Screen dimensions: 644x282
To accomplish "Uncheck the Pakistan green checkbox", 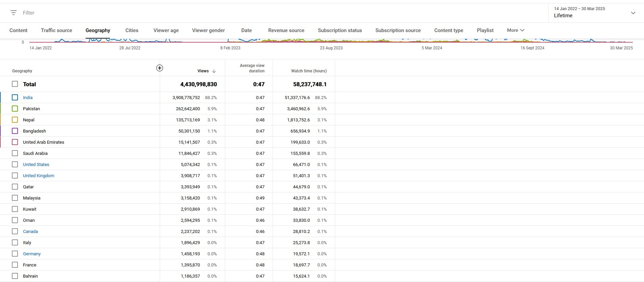I will coord(15,109).
